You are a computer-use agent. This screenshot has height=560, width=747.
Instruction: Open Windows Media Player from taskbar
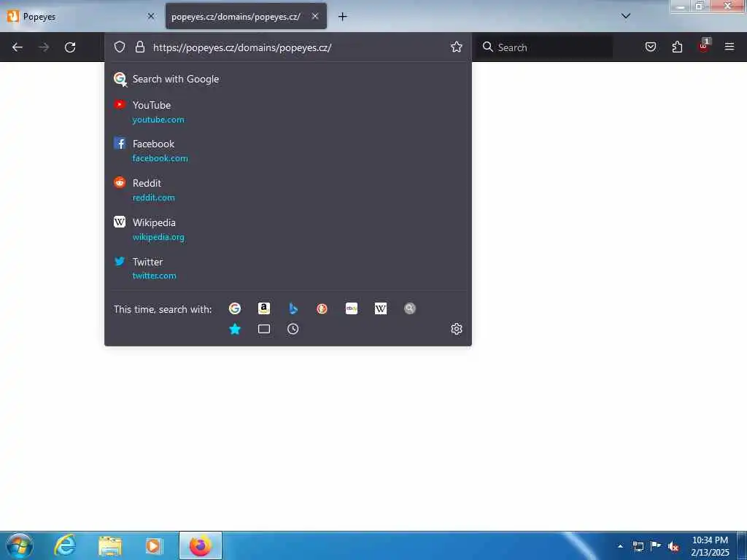153,545
